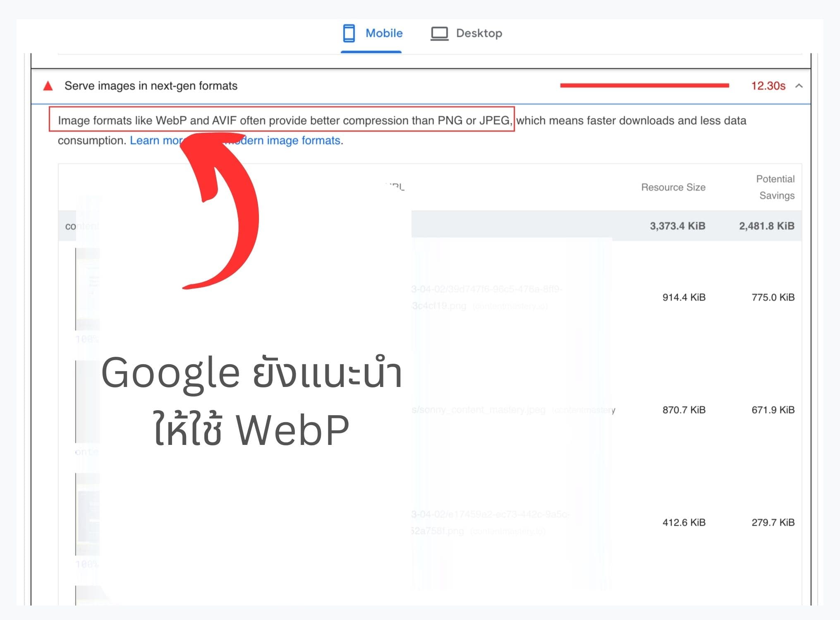The height and width of the screenshot is (620, 840).
Task: Click the thumbnail in the 914.4 KiB row
Action: coord(88,289)
